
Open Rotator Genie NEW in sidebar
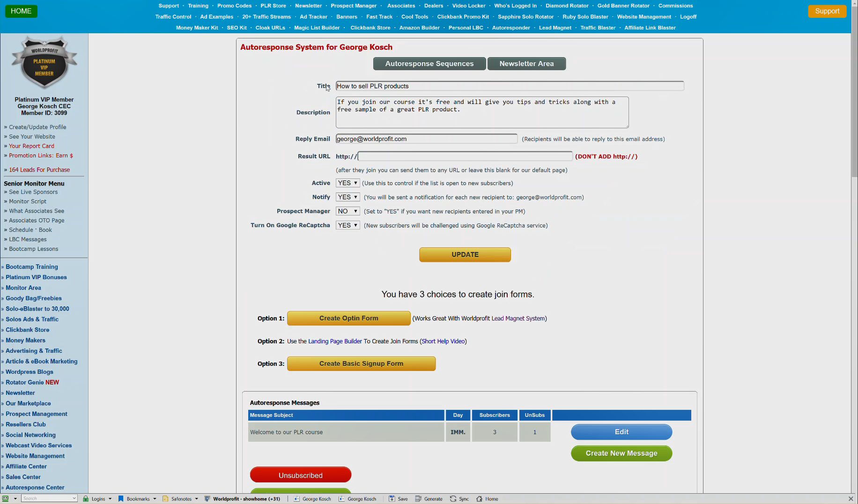[32, 382]
